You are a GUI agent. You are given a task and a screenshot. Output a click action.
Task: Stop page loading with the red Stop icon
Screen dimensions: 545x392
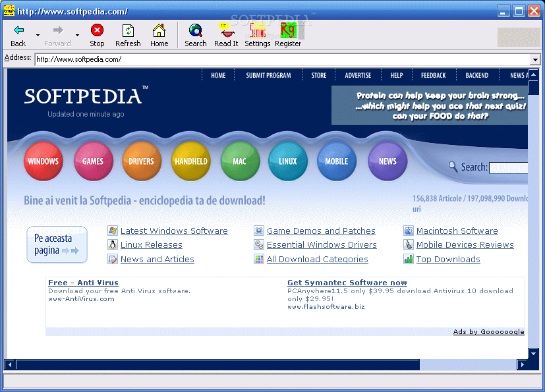[97, 35]
